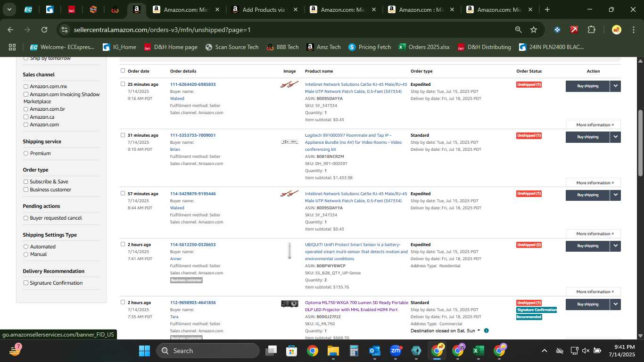
Task: Open the Chrome tab search dropdown
Action: (x=9, y=9)
